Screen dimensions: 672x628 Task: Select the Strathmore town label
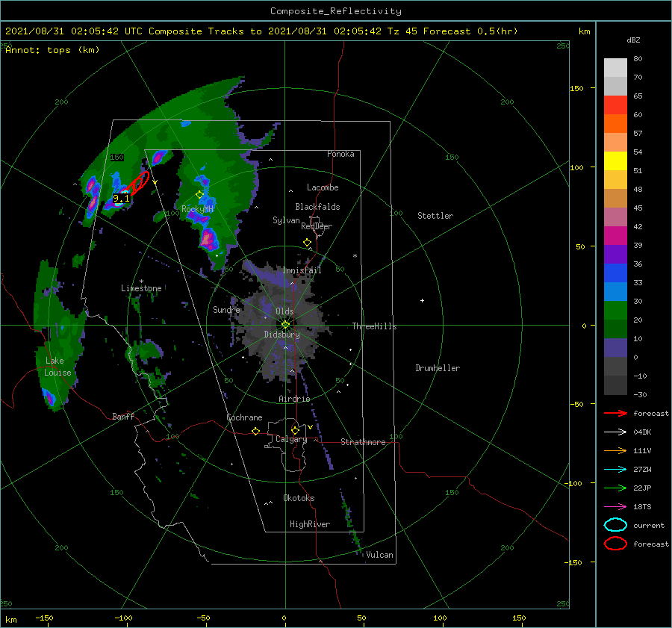point(363,442)
